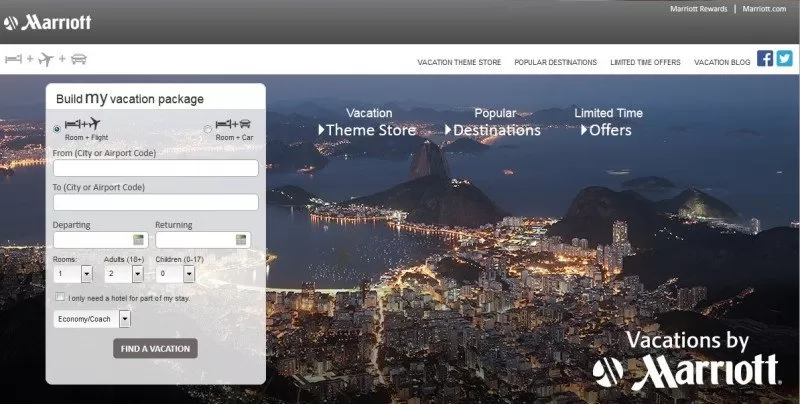Go to Marriott.com link
The image size is (800, 404).
point(764,9)
